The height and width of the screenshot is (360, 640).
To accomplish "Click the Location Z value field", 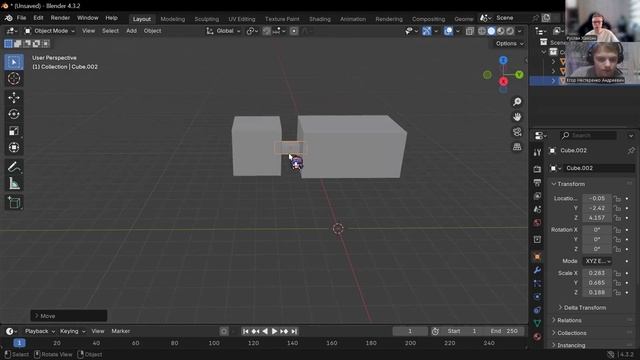I will [597, 218].
